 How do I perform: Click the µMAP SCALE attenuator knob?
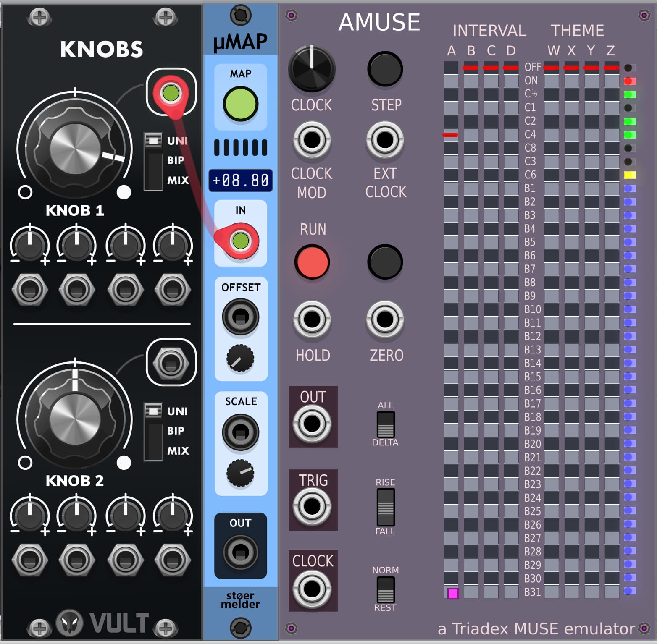click(240, 473)
